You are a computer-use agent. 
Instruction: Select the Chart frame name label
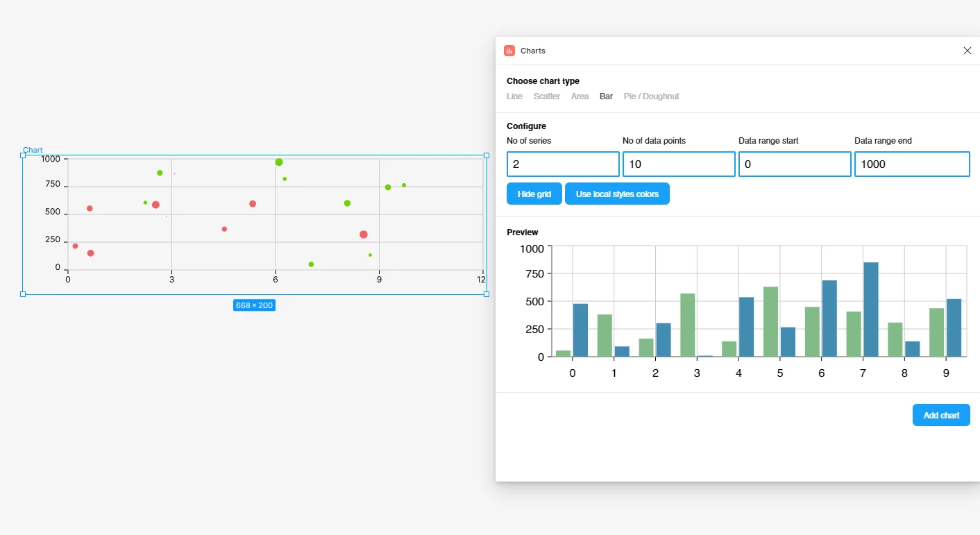[33, 150]
